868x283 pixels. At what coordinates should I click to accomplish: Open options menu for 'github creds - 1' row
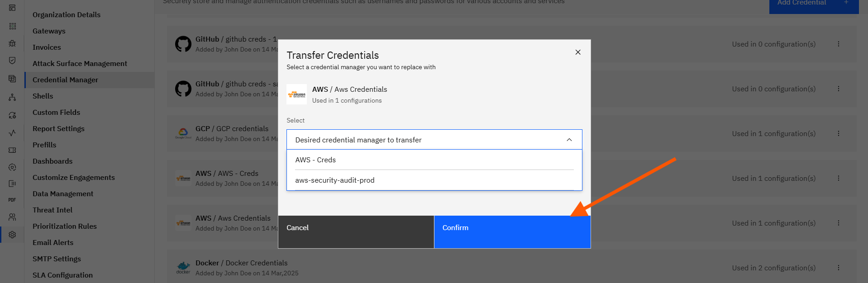(839, 44)
